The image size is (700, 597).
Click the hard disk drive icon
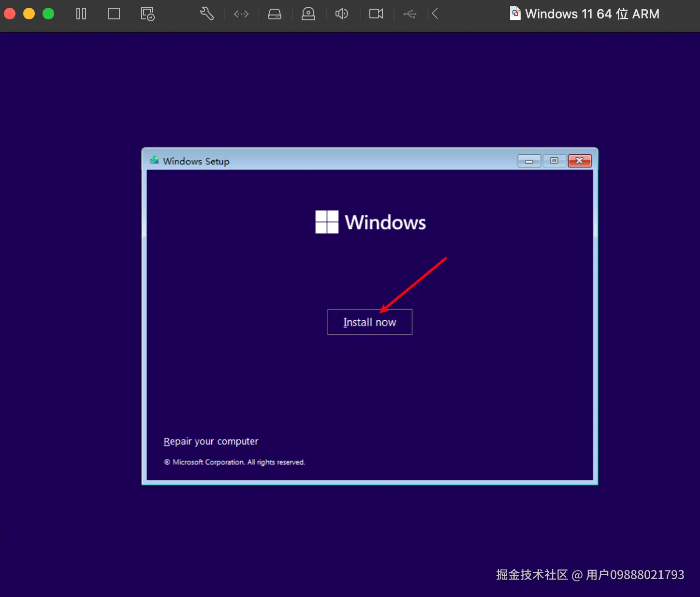point(275,14)
